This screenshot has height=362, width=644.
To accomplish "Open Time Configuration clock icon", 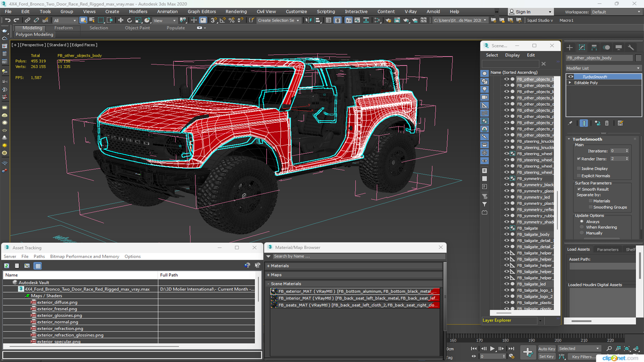I will coord(512,356).
